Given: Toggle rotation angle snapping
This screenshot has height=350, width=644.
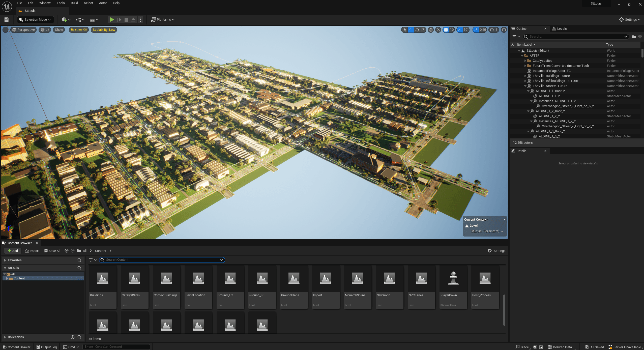Looking at the screenshot, I should (460, 30).
